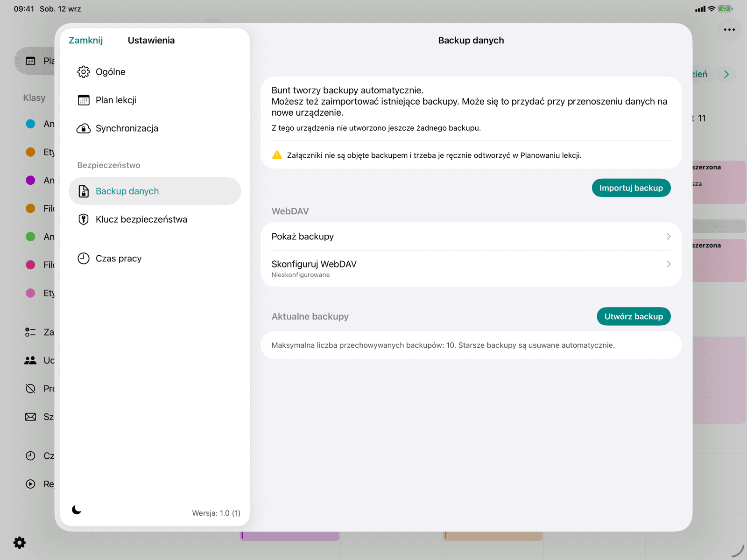Click the play circle icon in the background sidebar
This screenshot has height=560, width=747.
pos(30,484)
